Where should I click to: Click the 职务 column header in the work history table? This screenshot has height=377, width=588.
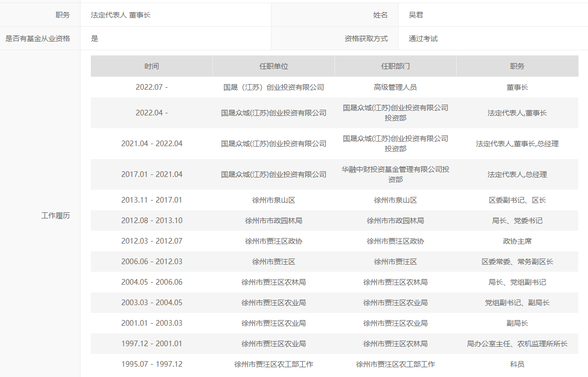(x=517, y=66)
